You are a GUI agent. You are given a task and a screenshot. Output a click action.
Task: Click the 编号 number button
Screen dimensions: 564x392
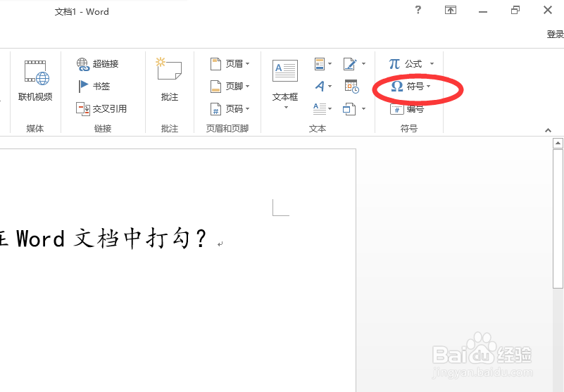click(407, 109)
